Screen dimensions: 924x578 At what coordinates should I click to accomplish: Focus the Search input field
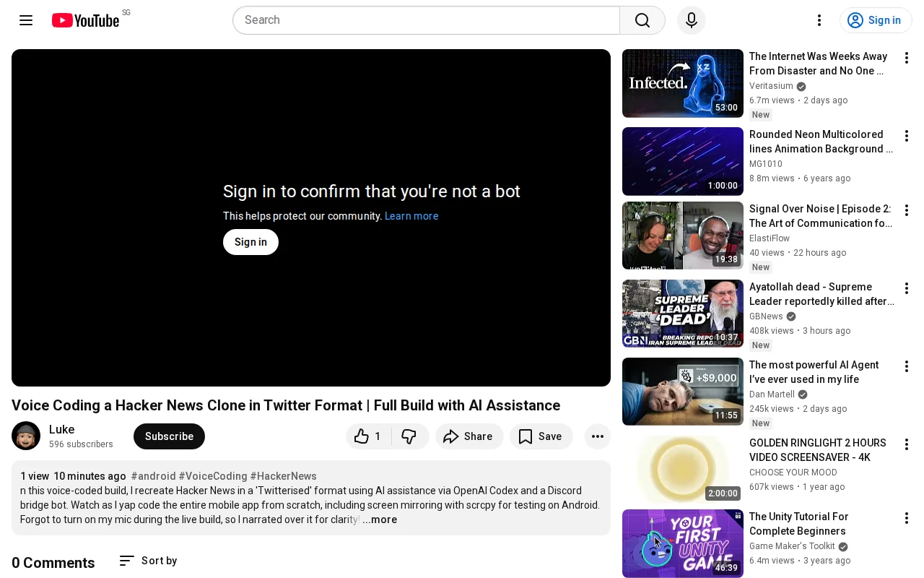pos(426,20)
